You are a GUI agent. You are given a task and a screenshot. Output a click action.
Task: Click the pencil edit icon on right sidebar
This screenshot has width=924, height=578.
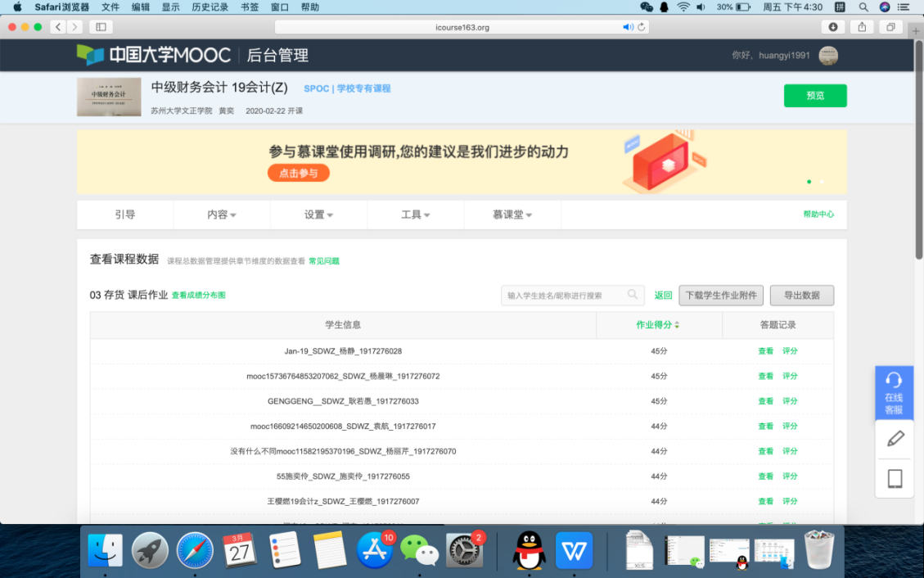(x=895, y=439)
